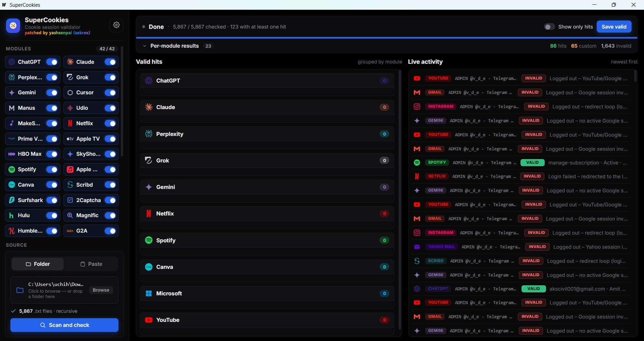Click the '1,643 invalid' summary count

pos(616,46)
